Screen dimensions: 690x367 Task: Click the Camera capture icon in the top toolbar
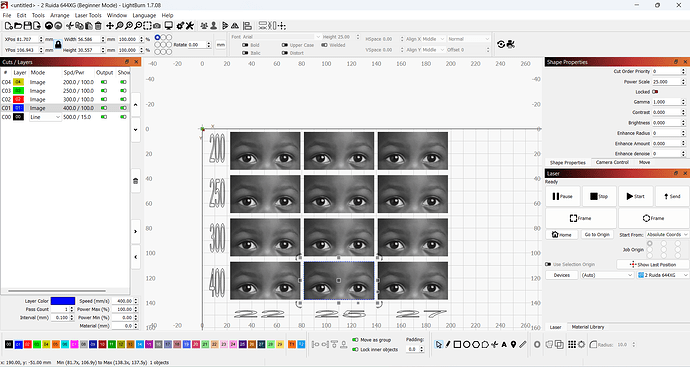click(x=157, y=26)
